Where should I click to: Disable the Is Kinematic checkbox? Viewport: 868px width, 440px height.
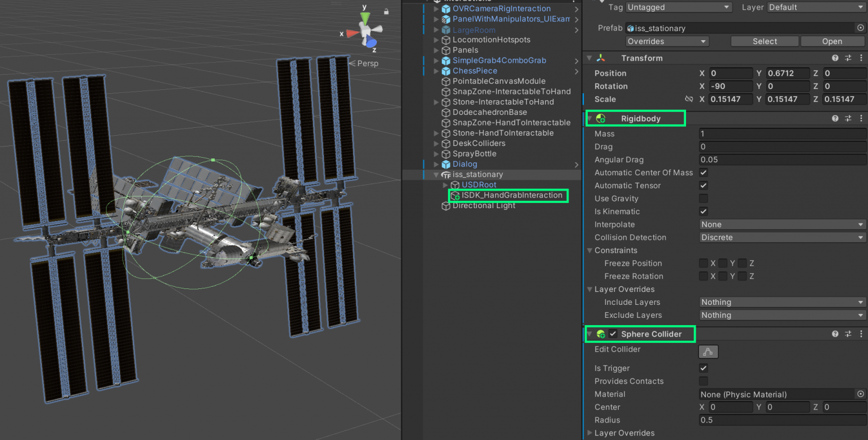tap(703, 211)
